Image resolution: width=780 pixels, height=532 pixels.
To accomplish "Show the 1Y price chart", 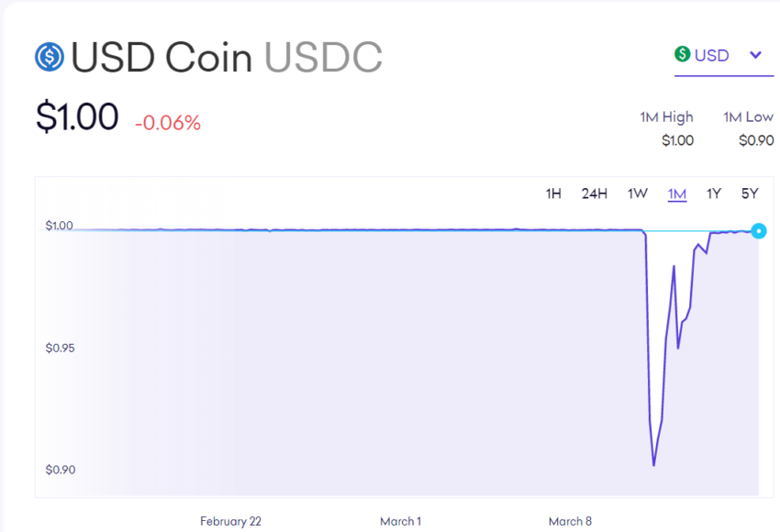I will click(714, 194).
